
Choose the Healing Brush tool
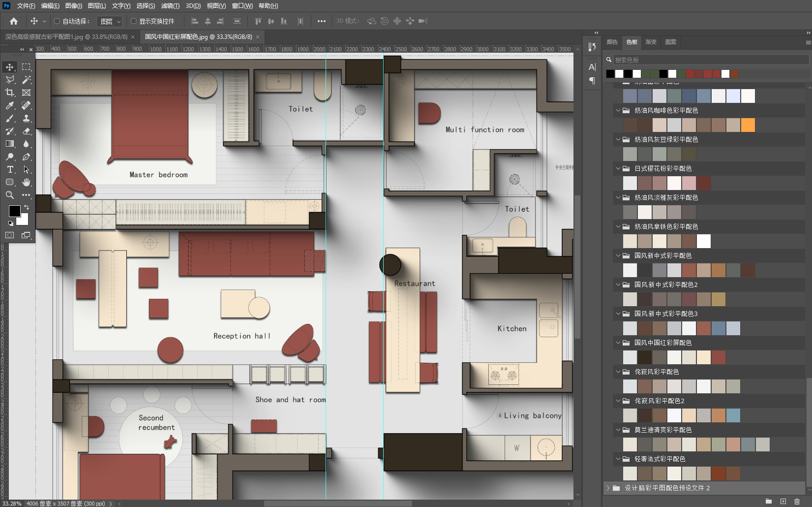[26, 105]
